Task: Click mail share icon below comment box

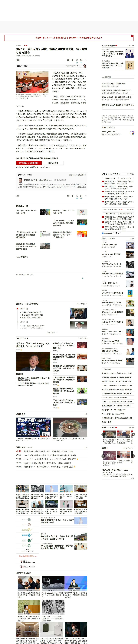Action: click(x=68, y=196)
